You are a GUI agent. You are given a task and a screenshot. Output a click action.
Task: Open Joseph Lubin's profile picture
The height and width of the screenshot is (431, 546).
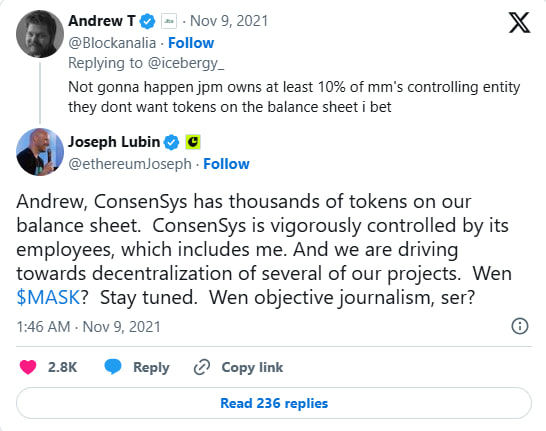[x=40, y=152]
